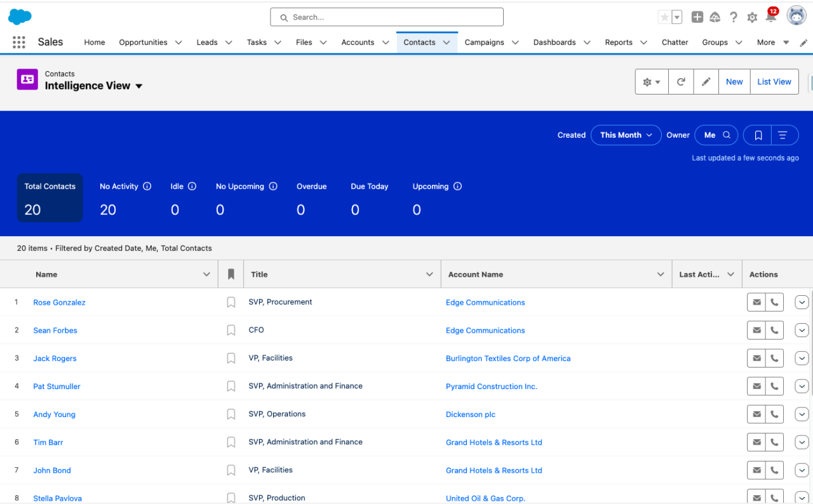Open the Leads tab
Viewport: 813px width, 504px height.
207,43
